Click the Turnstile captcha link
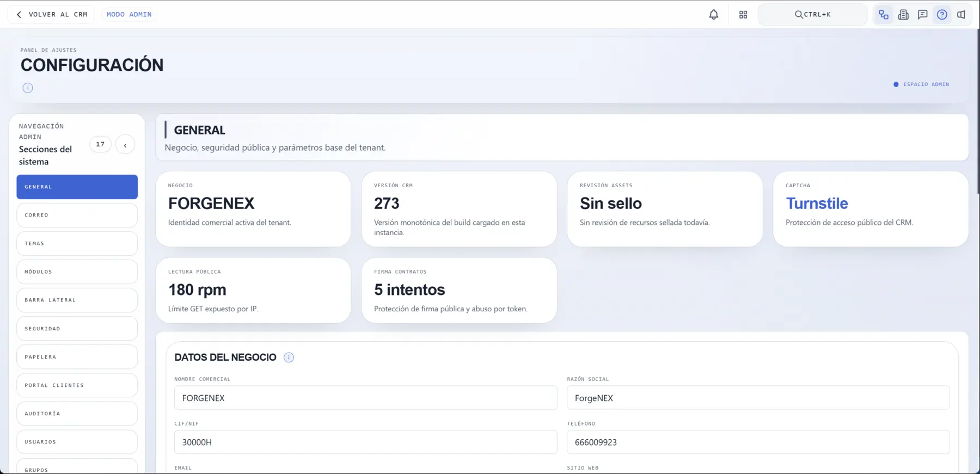The height and width of the screenshot is (474, 980). (817, 204)
